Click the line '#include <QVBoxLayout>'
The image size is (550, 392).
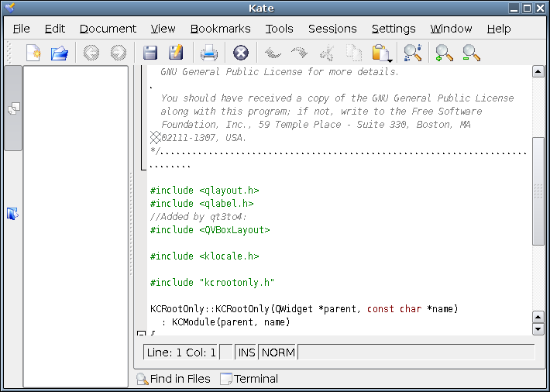click(x=210, y=230)
